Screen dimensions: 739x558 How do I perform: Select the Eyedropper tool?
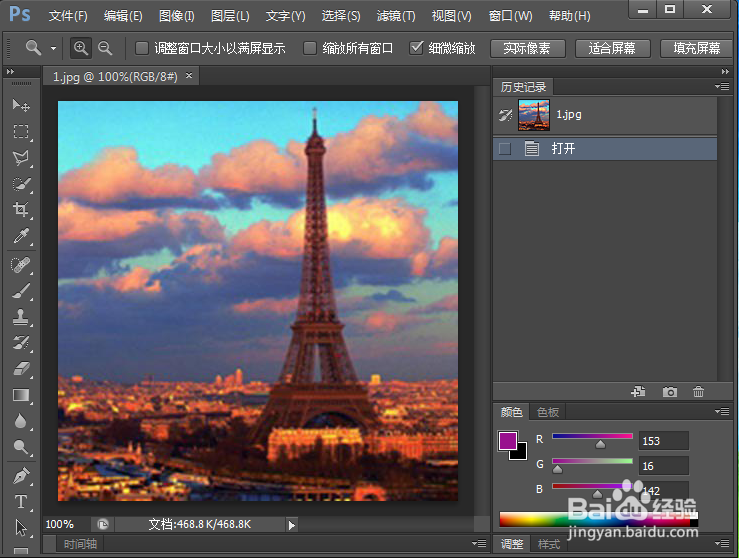click(x=21, y=236)
